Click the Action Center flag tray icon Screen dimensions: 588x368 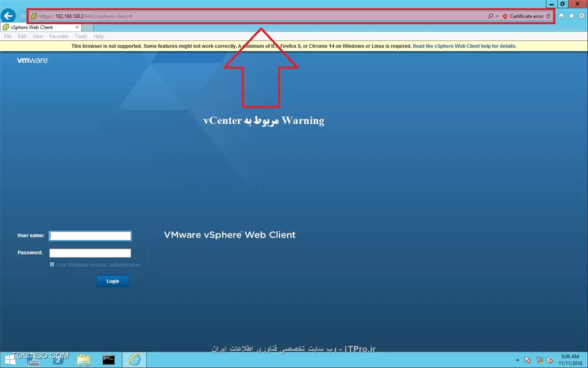point(528,360)
